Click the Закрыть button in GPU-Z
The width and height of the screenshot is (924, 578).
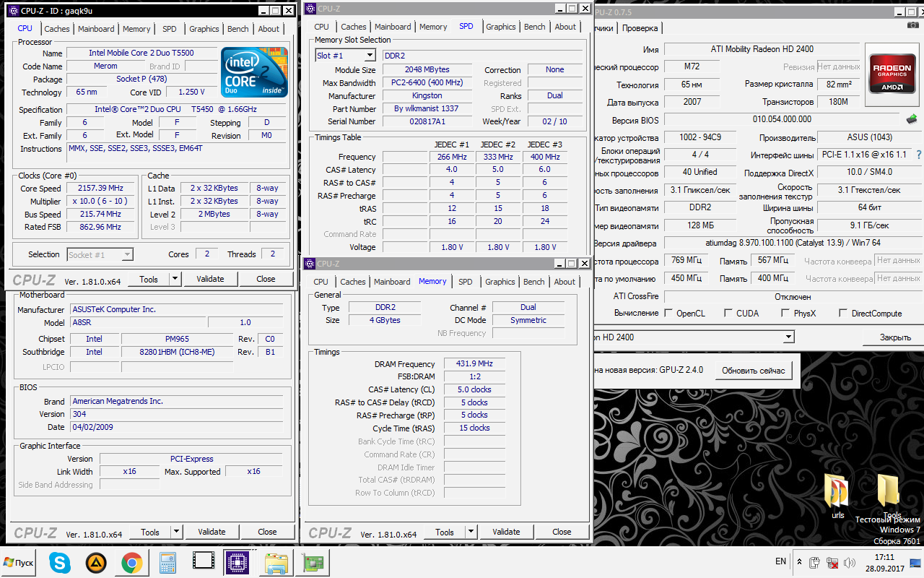pos(895,337)
